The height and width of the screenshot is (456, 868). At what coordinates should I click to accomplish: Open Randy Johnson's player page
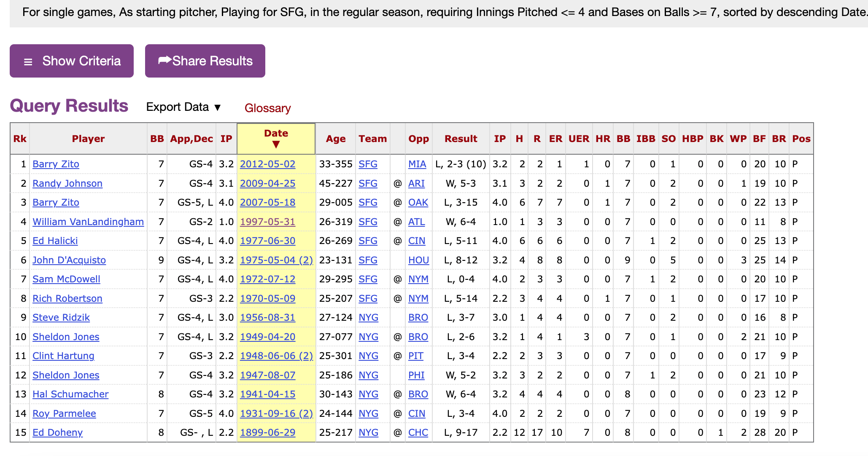tap(67, 183)
